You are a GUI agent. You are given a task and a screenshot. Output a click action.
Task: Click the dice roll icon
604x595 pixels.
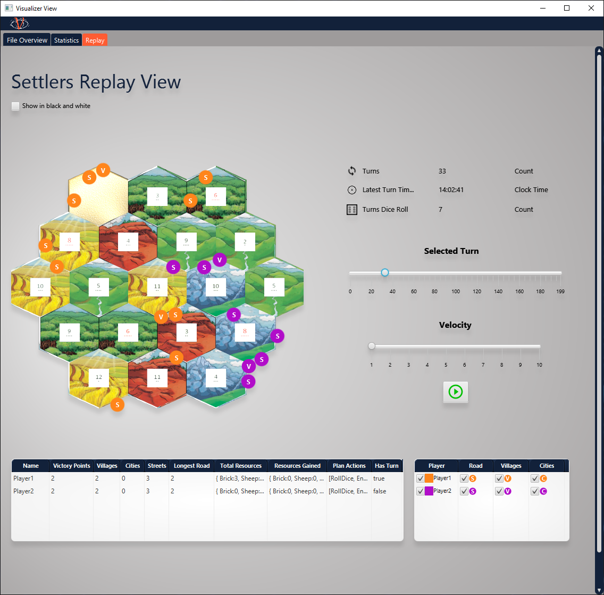[x=352, y=210]
